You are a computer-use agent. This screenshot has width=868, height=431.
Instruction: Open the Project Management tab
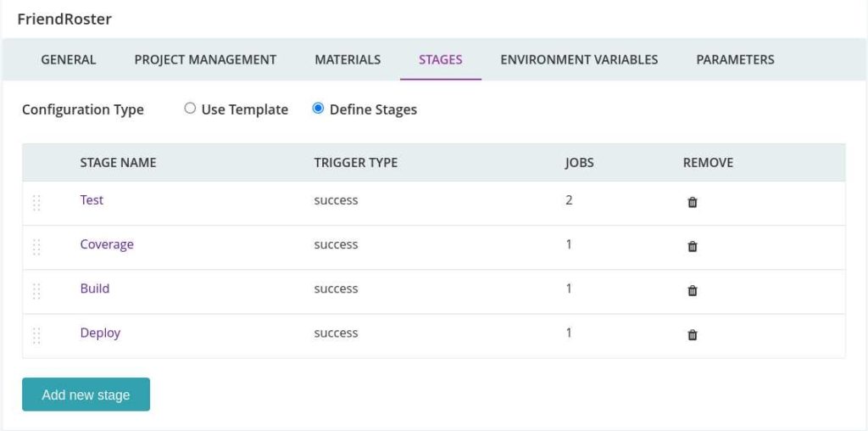(205, 60)
